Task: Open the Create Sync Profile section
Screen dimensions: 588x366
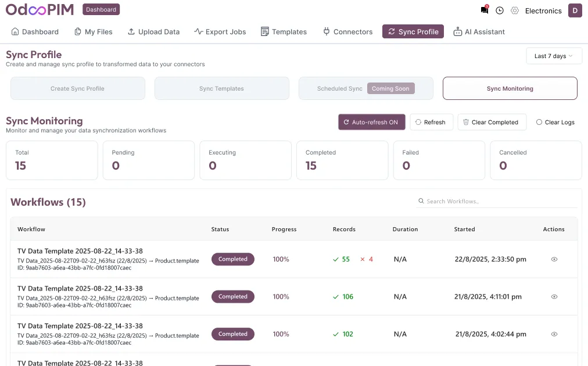Action: tap(77, 88)
